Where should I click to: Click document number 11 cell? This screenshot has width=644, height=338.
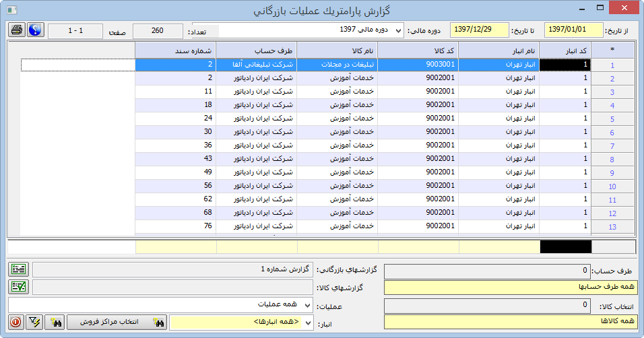175,91
